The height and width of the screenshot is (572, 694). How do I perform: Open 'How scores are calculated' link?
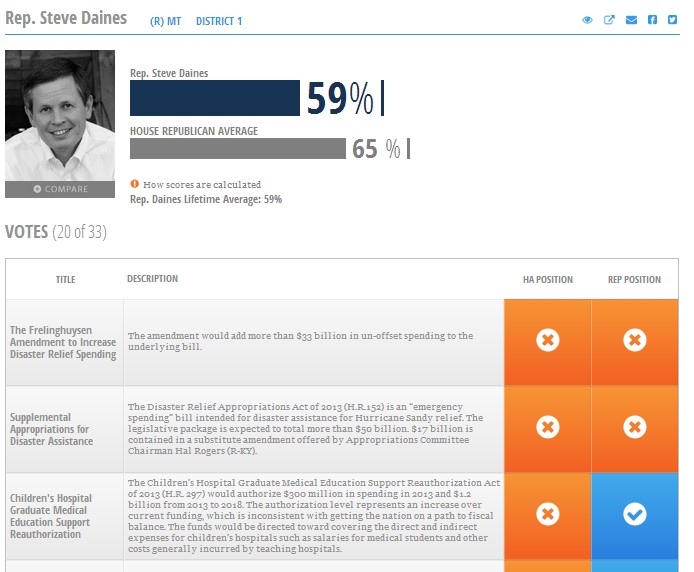click(x=202, y=185)
